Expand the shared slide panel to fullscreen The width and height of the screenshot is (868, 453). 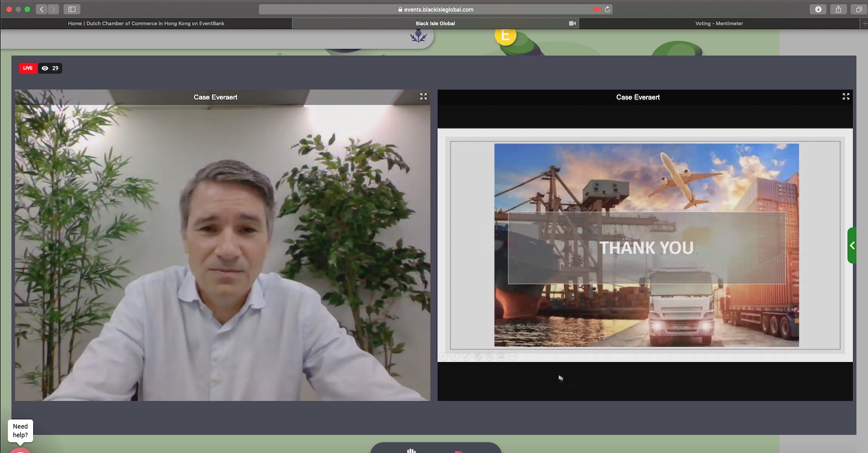pos(846,96)
